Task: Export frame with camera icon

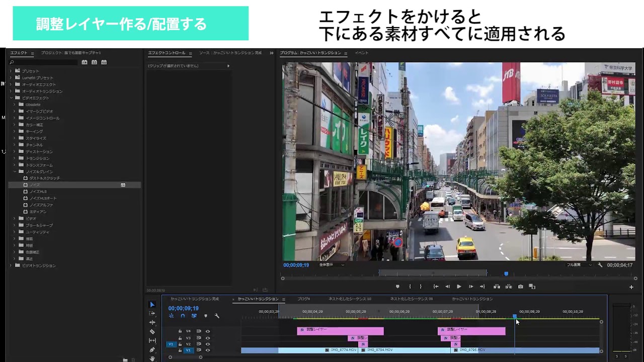Action: 520,287
